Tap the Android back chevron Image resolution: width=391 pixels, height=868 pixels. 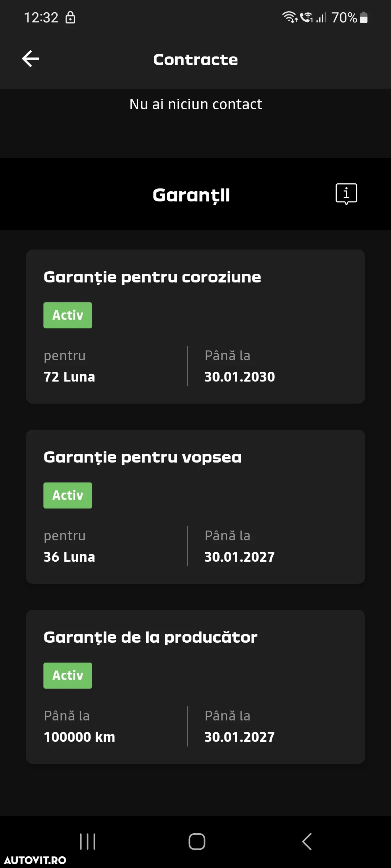307,841
